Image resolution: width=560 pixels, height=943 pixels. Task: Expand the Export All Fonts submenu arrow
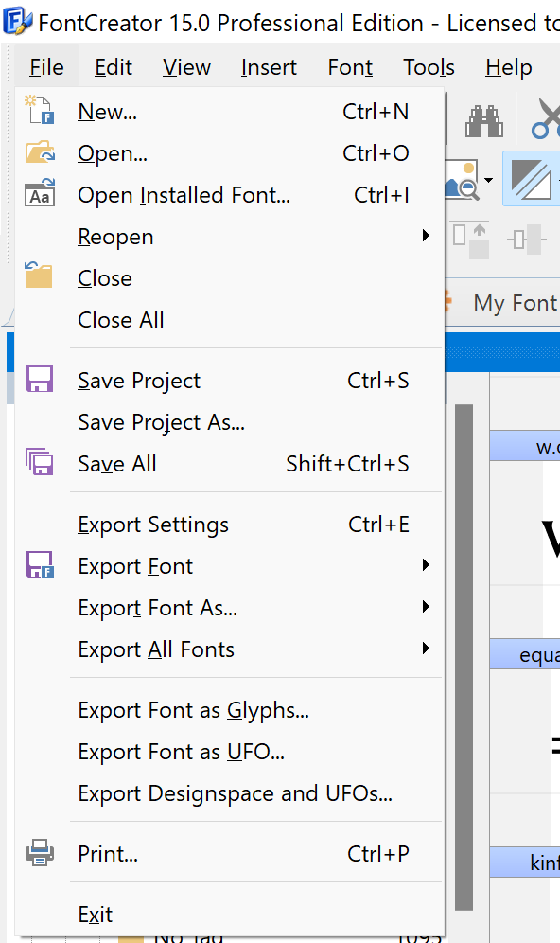[x=426, y=648]
